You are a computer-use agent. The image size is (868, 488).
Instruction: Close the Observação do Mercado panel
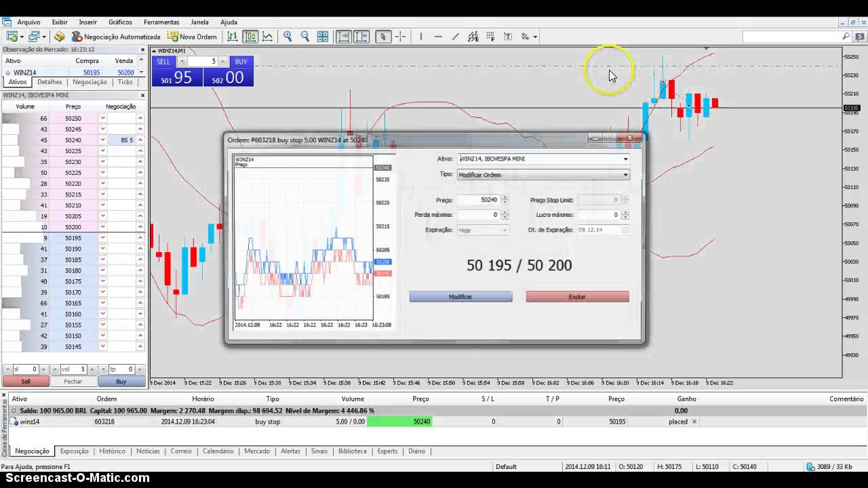click(142, 49)
